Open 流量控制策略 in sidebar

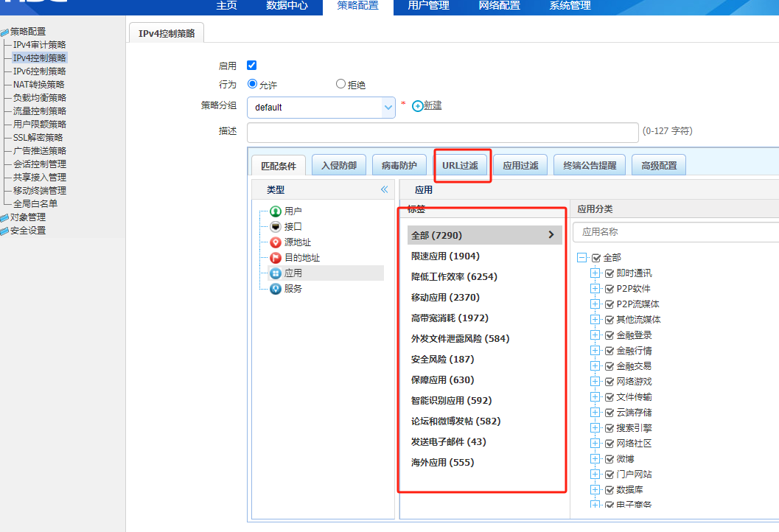click(40, 111)
